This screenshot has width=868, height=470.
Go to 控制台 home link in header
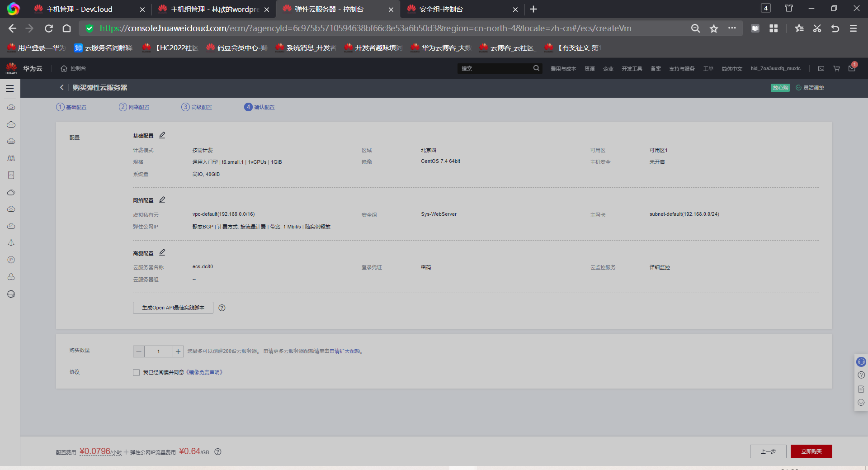coord(73,68)
